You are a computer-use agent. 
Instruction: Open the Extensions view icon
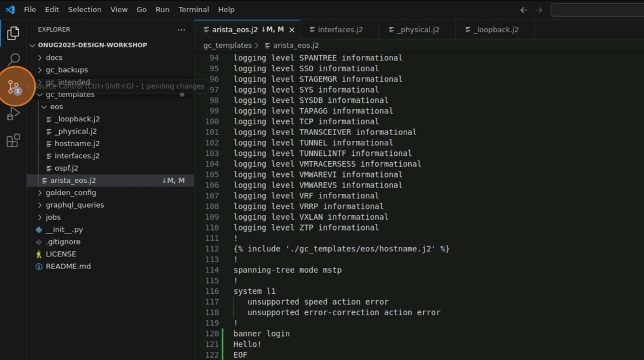[13, 141]
